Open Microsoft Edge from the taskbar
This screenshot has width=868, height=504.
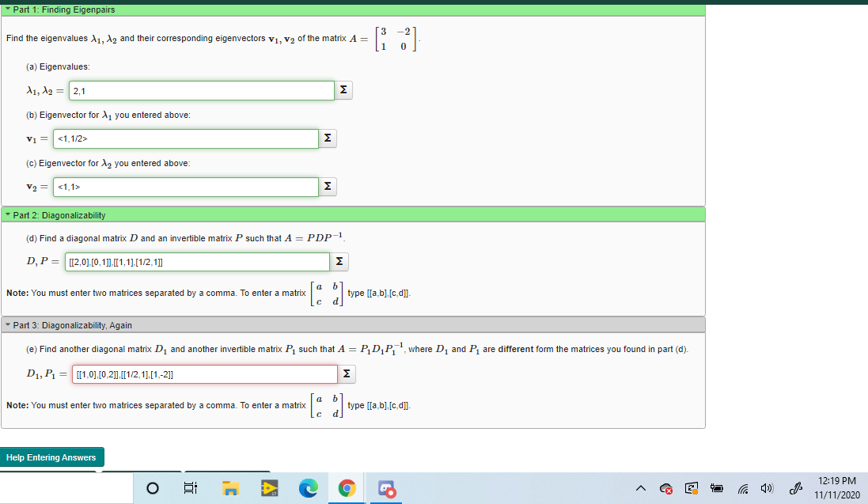coord(308,488)
